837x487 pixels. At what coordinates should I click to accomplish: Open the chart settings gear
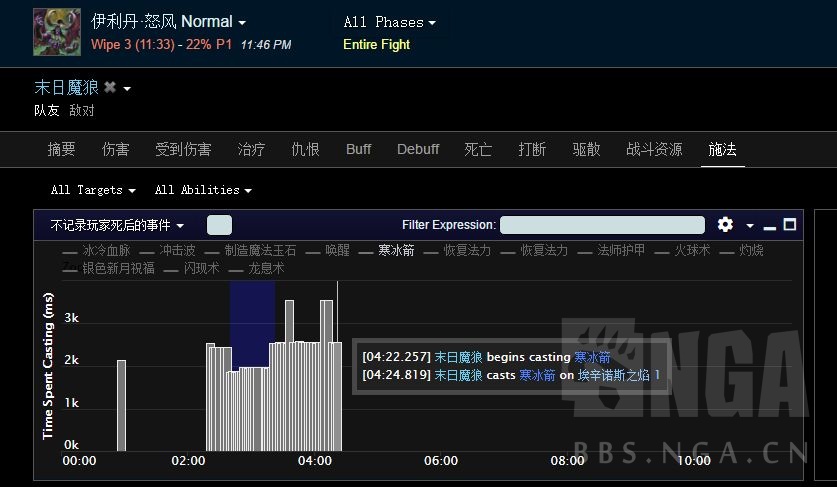pos(725,225)
